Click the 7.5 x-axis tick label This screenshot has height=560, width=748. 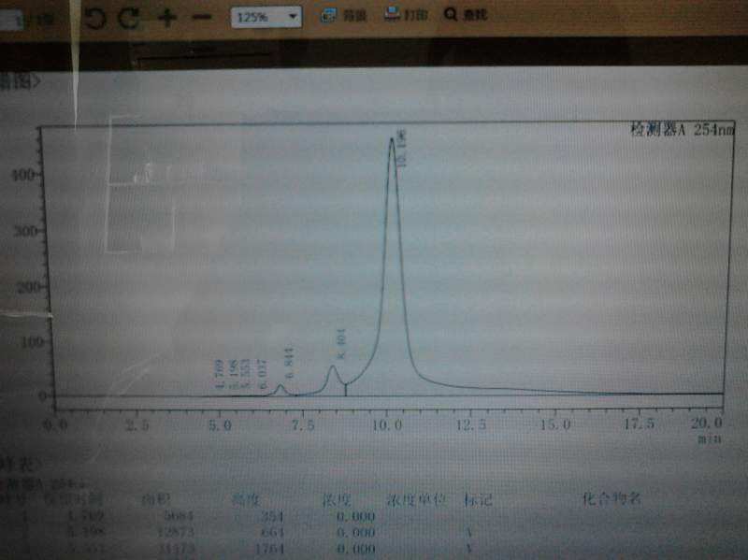pyautogui.click(x=303, y=424)
